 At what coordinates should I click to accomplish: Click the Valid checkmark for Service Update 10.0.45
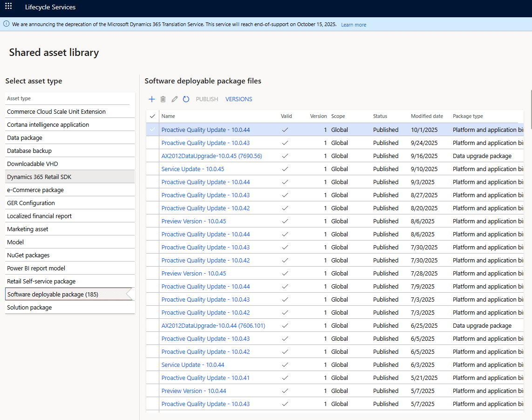click(285, 169)
